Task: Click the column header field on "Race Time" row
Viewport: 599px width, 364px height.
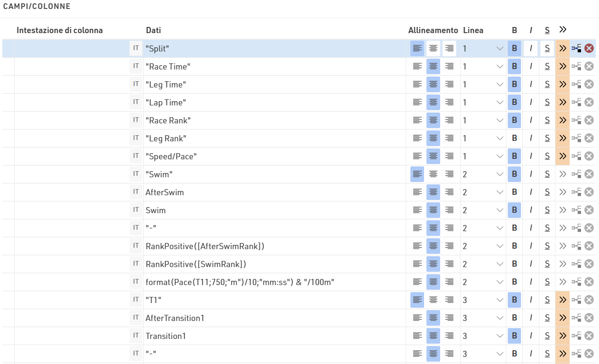Action: pyautogui.click(x=71, y=66)
